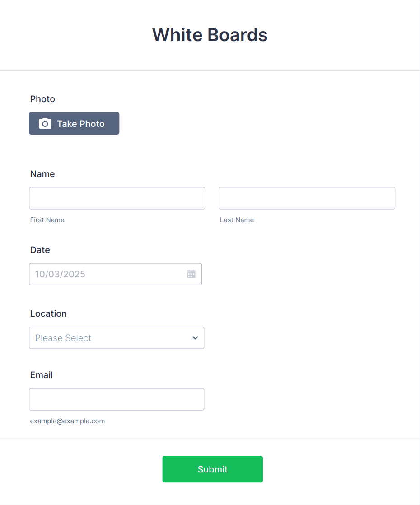Screen dimensions: 420x505
Task: Click the Name field label
Action: [42, 173]
